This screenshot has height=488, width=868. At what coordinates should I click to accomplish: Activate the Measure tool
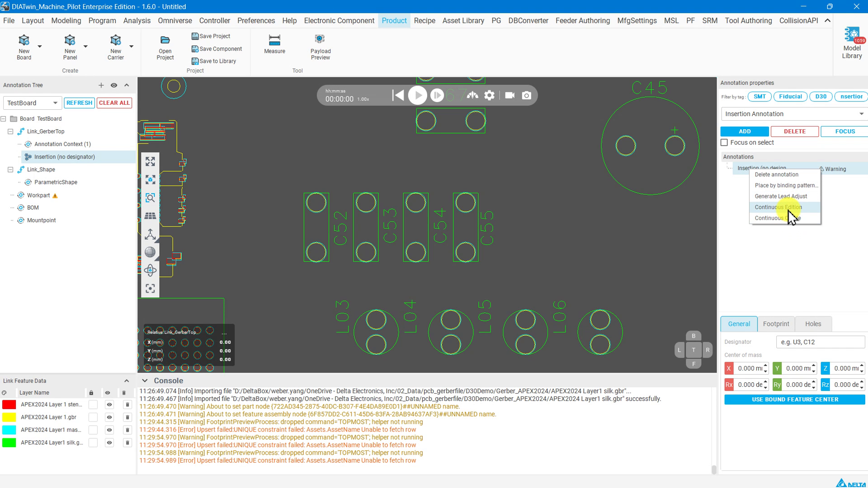point(274,44)
